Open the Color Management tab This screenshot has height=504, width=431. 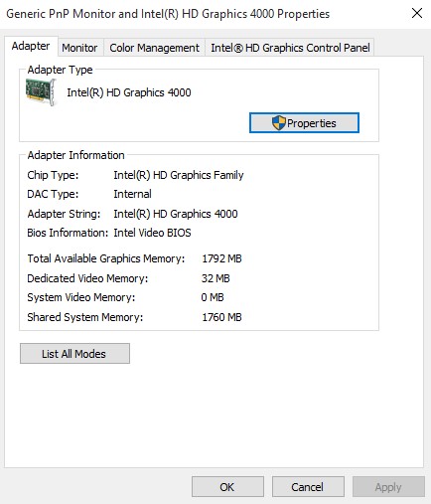[154, 48]
